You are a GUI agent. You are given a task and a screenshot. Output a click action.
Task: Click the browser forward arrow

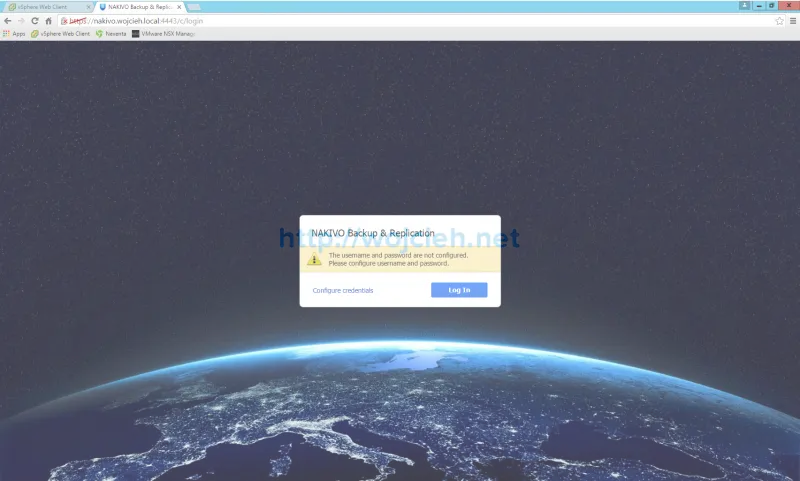coord(21,20)
